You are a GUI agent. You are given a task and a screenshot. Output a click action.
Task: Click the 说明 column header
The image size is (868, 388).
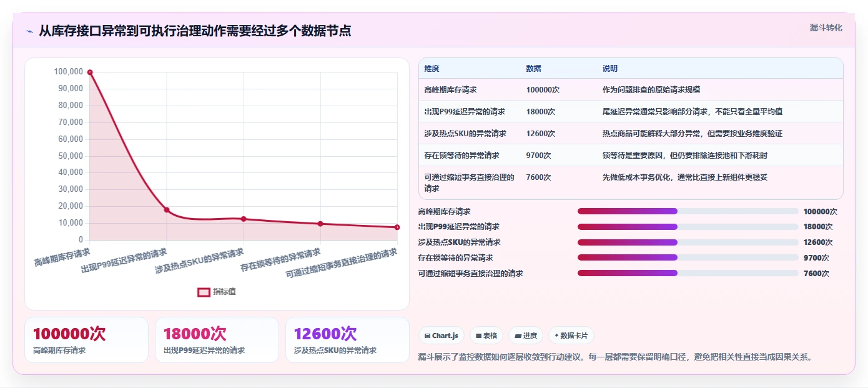pos(609,69)
